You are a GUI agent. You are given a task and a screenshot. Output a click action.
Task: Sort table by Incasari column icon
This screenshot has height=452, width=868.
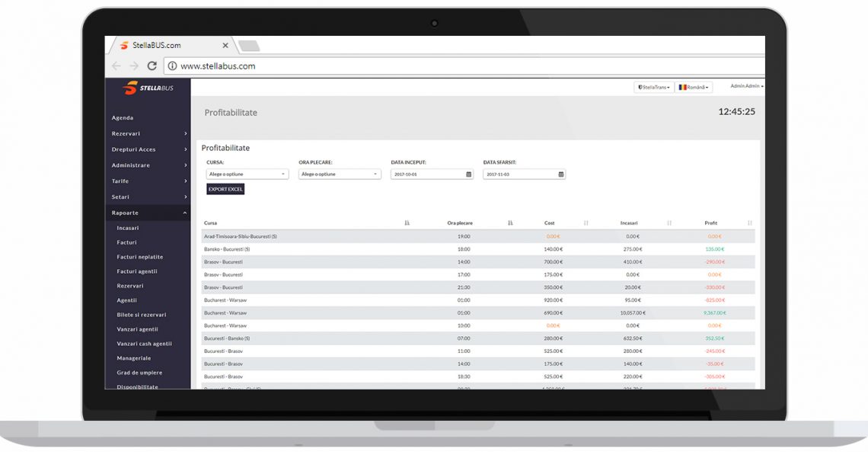coord(669,223)
